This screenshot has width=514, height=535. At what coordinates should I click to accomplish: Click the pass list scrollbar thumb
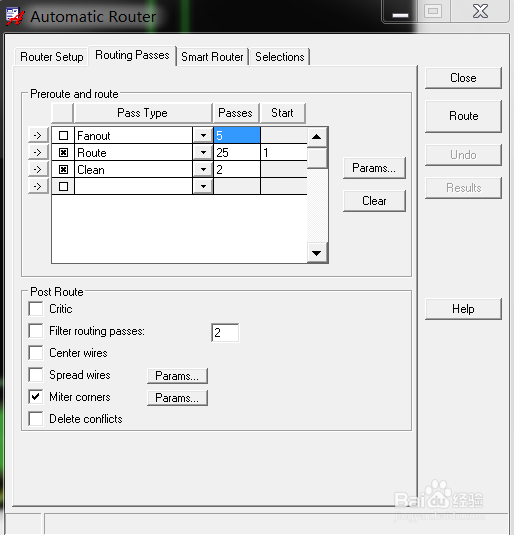point(317,158)
